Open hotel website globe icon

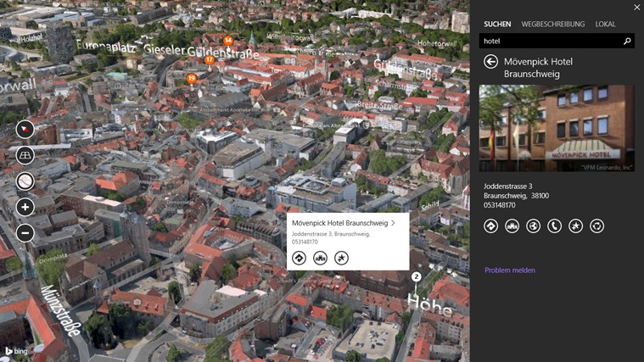tap(533, 226)
